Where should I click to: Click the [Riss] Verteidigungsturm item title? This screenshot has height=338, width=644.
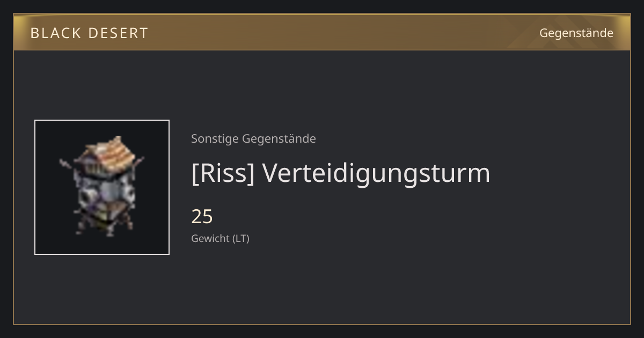pos(341,173)
